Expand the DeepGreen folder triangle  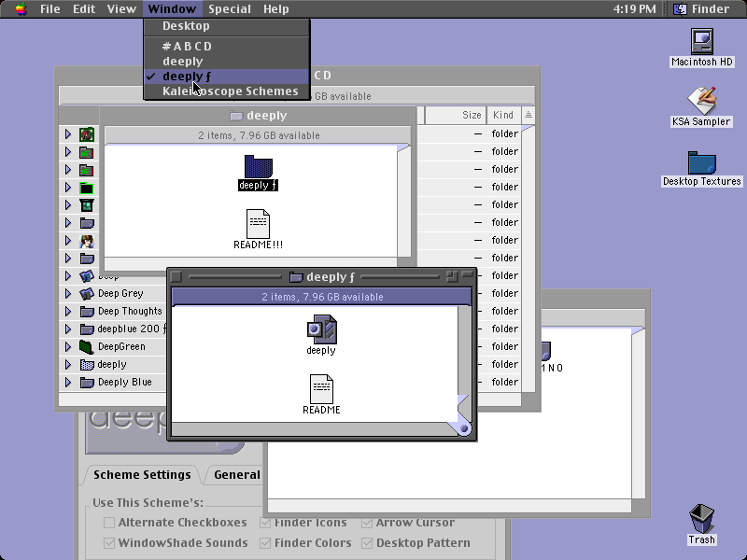point(68,346)
